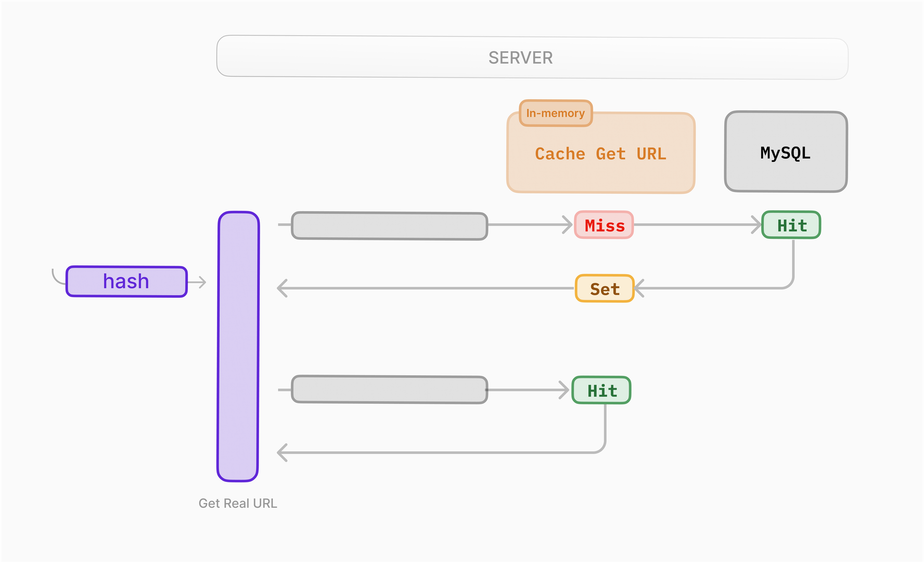924x562 pixels.
Task: Click the arrowhead pointing into the Miss badge
Action: [x=568, y=225]
